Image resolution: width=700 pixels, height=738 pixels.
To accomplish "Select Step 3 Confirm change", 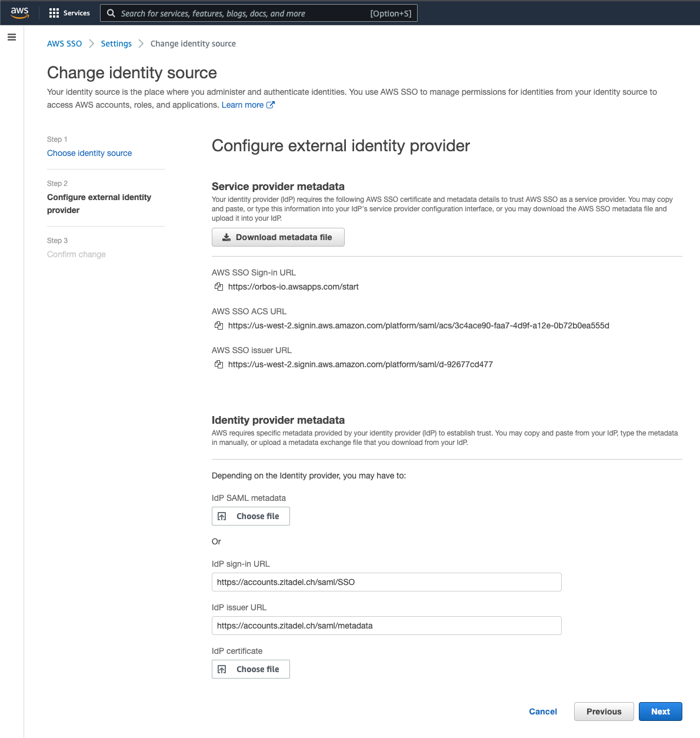I will point(76,254).
